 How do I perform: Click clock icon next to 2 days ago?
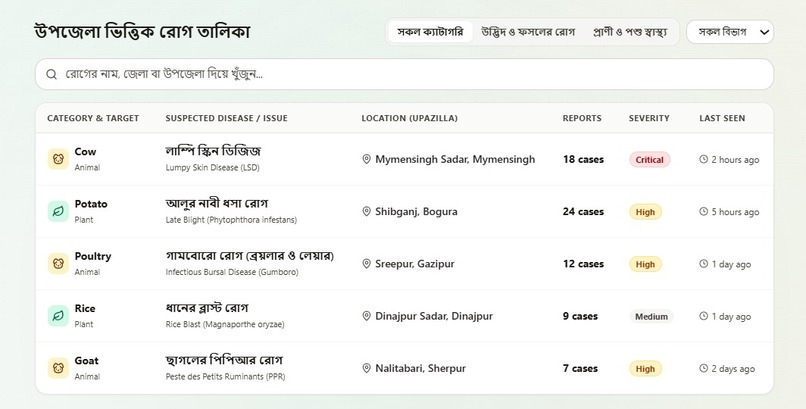click(704, 368)
